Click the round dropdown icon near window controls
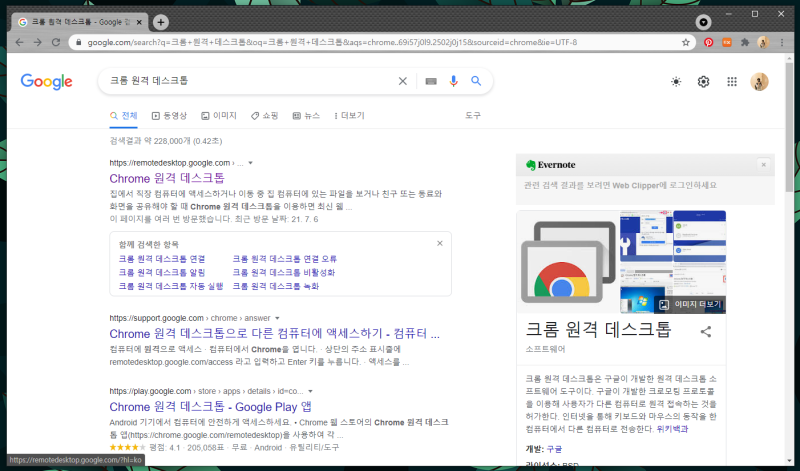The width and height of the screenshot is (800, 471). point(704,22)
